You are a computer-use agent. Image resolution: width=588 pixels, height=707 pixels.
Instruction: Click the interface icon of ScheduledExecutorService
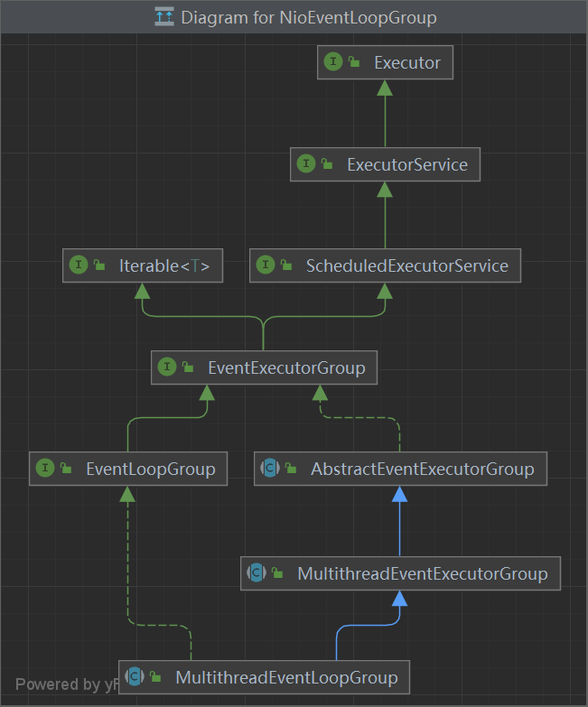tap(266, 265)
